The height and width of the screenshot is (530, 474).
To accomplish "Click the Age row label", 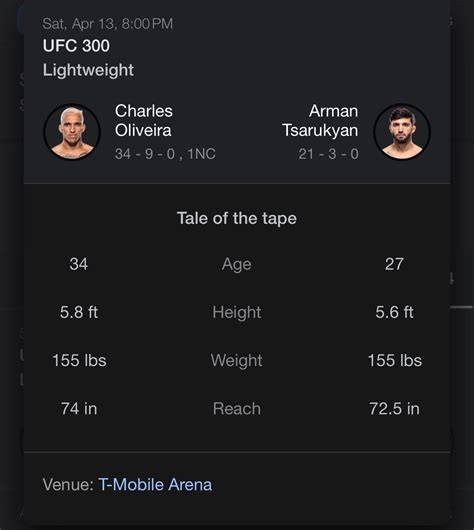I will tap(237, 264).
